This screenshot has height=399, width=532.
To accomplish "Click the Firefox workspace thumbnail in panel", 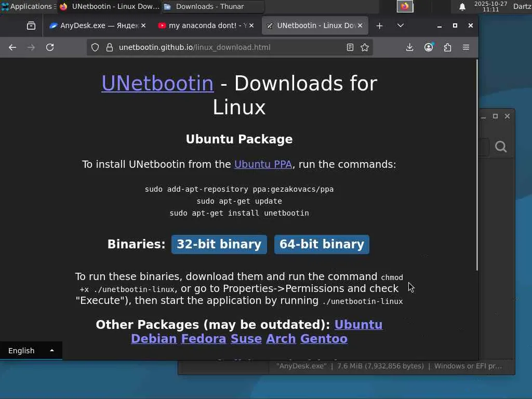I will (405, 6).
